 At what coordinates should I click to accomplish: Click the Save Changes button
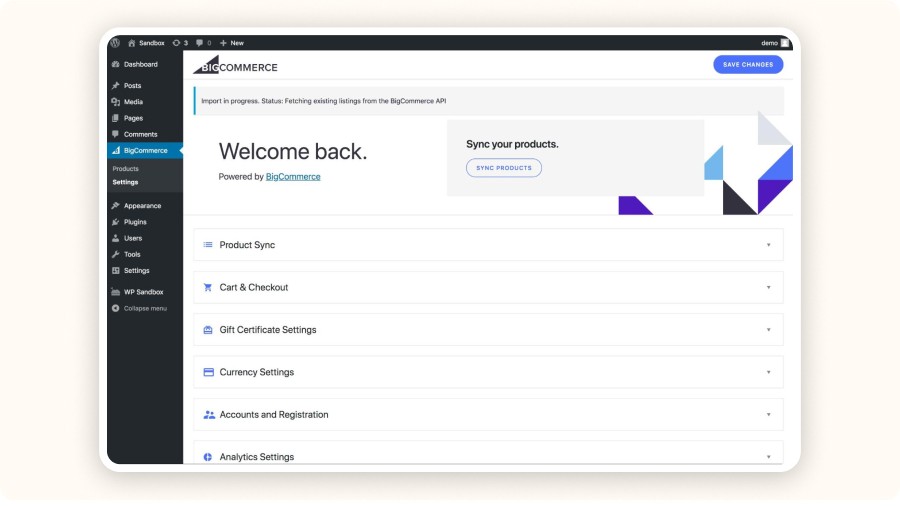click(x=748, y=64)
